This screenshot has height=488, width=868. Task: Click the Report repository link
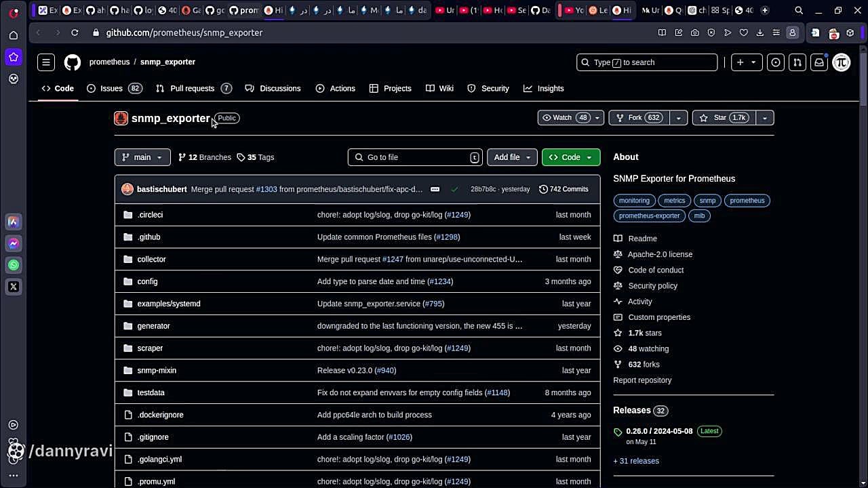[642, 380]
